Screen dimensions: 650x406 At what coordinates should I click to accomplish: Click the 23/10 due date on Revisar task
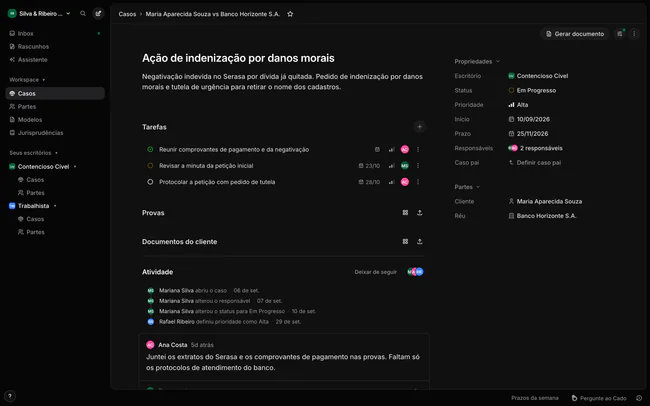coord(369,165)
